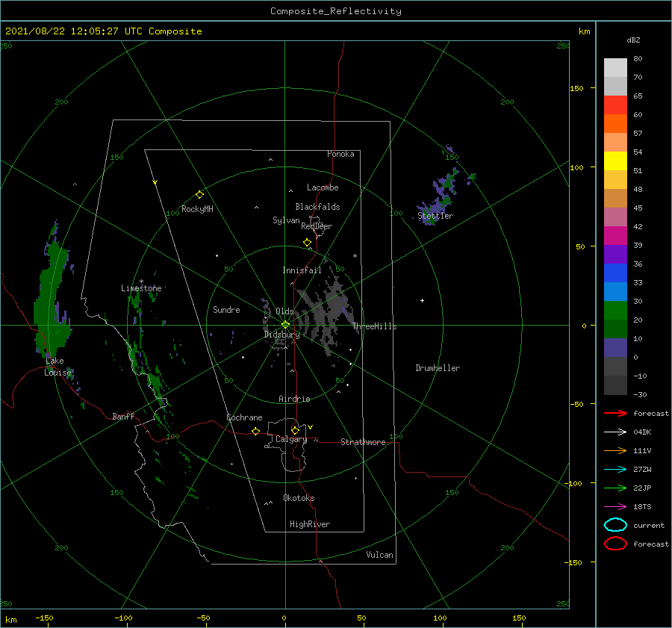
Task: Select the Drumheller label
Action: [438, 368]
